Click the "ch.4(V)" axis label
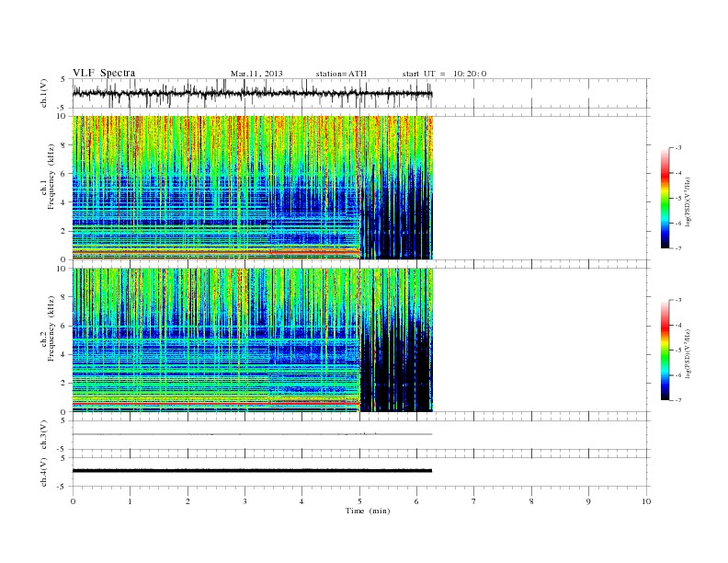 (44, 472)
